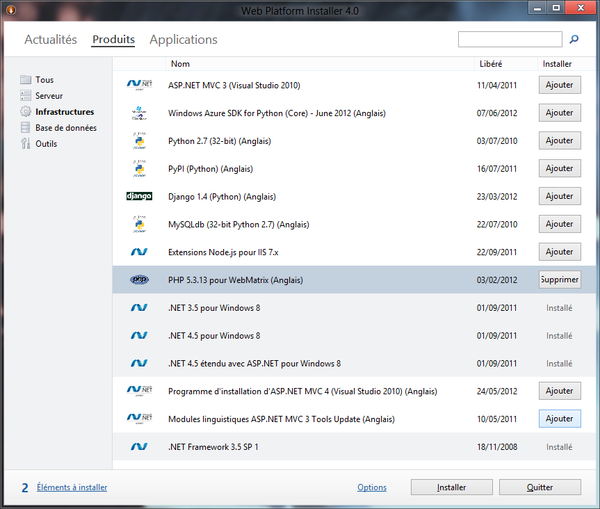
Task: Select the Serveur category
Action: [x=49, y=96]
